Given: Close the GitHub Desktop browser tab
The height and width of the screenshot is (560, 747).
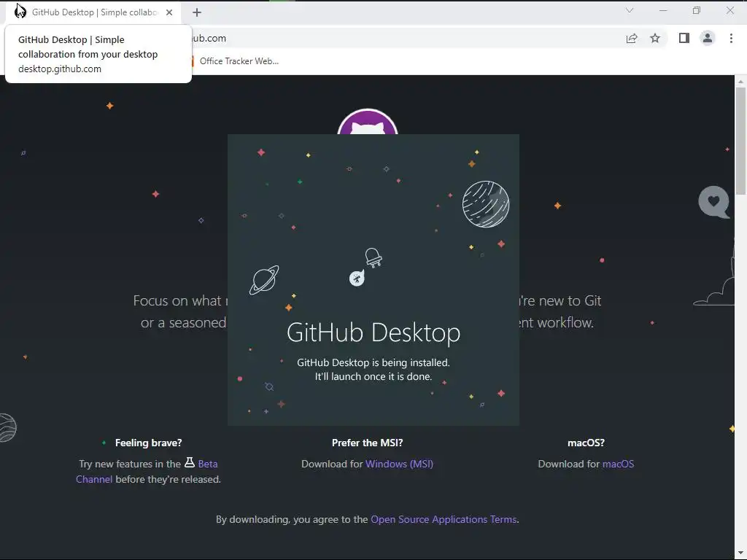Looking at the screenshot, I should point(169,12).
